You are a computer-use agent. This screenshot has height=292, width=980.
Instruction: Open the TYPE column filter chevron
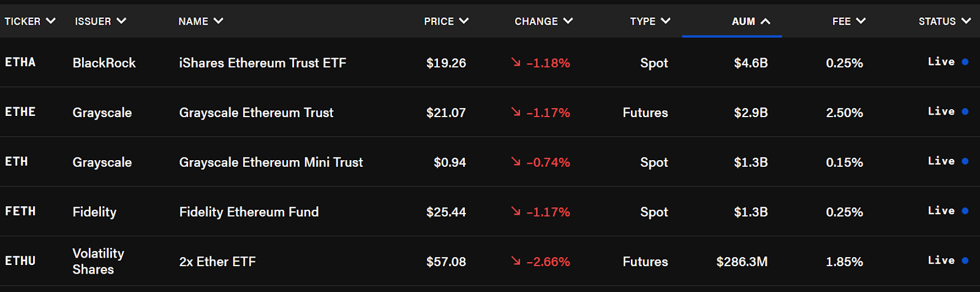(x=666, y=21)
